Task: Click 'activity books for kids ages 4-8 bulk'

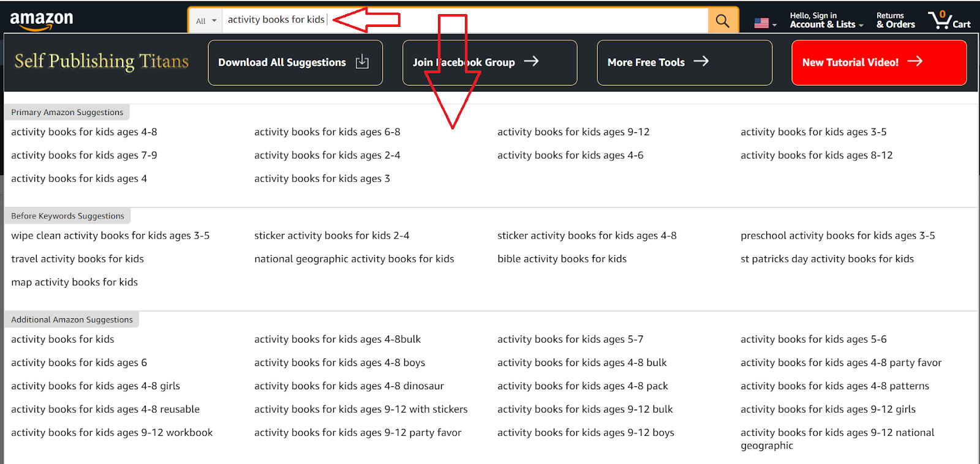Action: [x=582, y=362]
